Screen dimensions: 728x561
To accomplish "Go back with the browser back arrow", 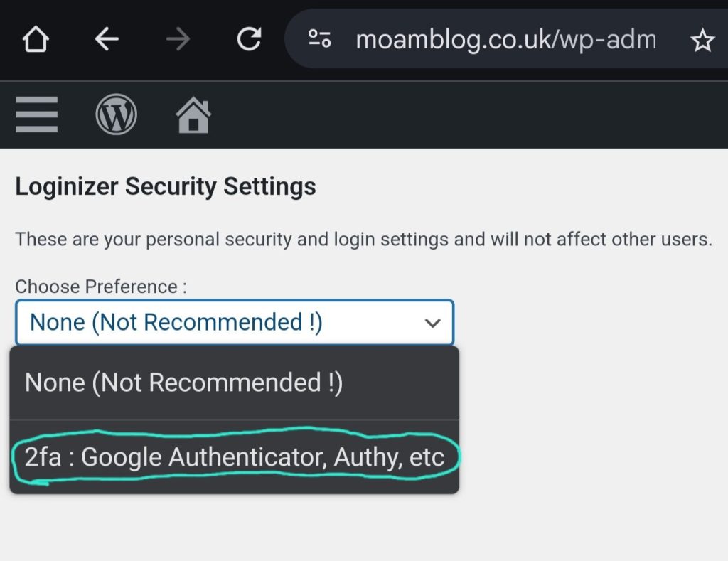I will [107, 40].
